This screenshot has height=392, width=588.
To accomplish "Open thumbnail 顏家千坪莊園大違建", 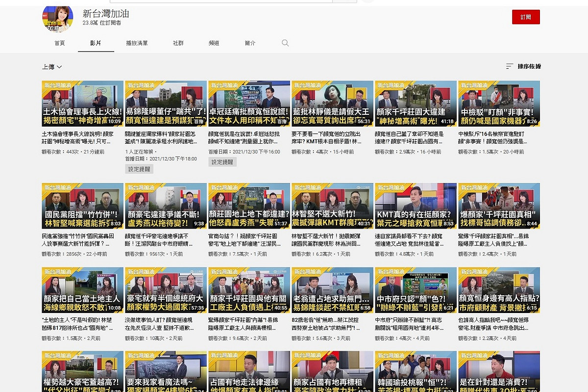I will (416, 104).
